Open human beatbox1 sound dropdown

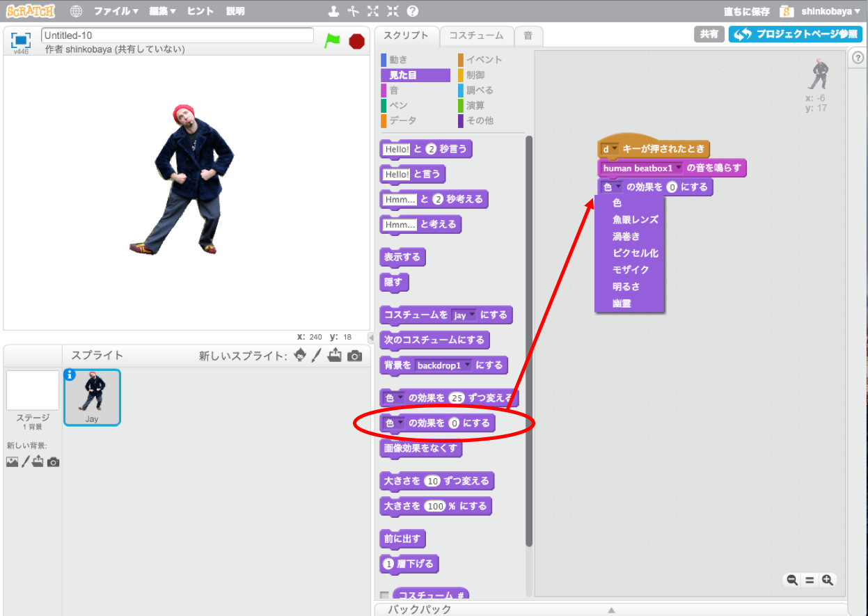pos(642,168)
